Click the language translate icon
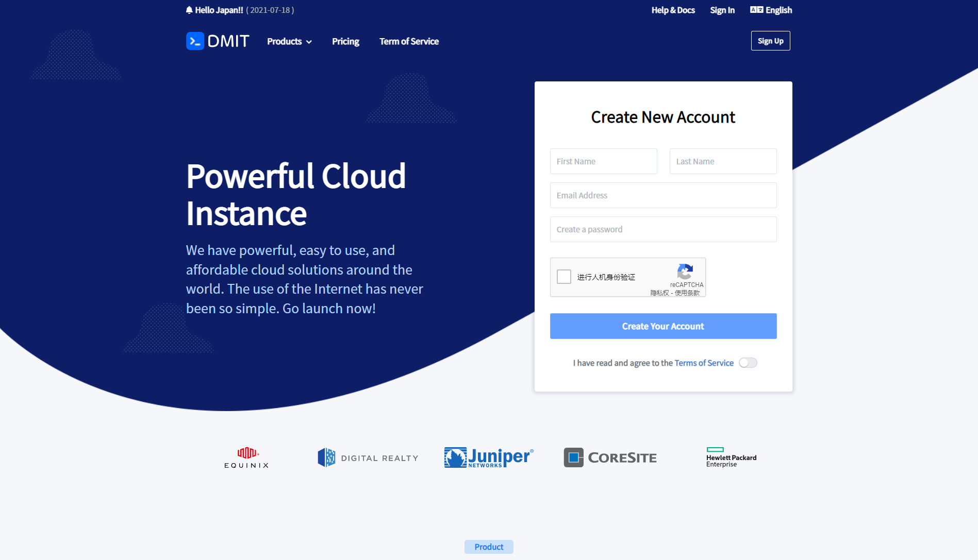Viewport: 978px width, 560px height. [756, 10]
